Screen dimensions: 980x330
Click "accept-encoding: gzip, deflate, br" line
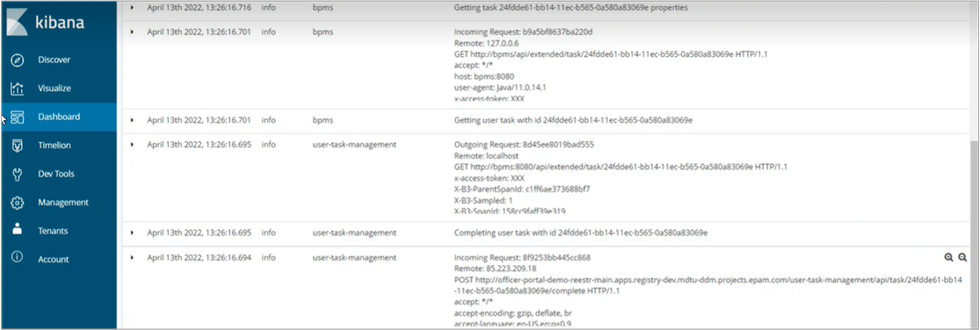[513, 313]
